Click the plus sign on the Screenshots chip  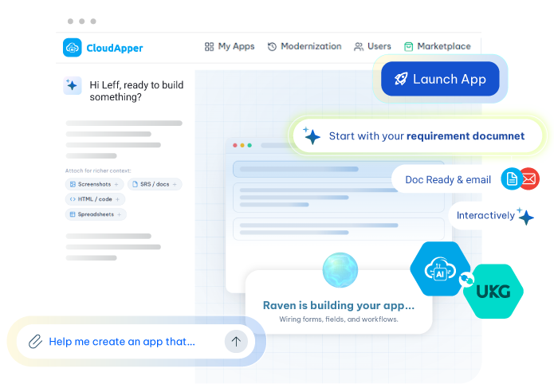[x=116, y=184]
